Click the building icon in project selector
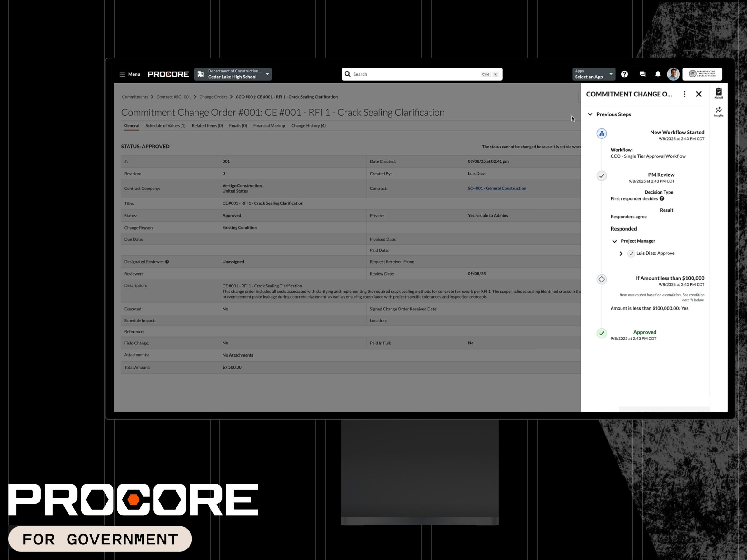The image size is (747, 560). [200, 74]
